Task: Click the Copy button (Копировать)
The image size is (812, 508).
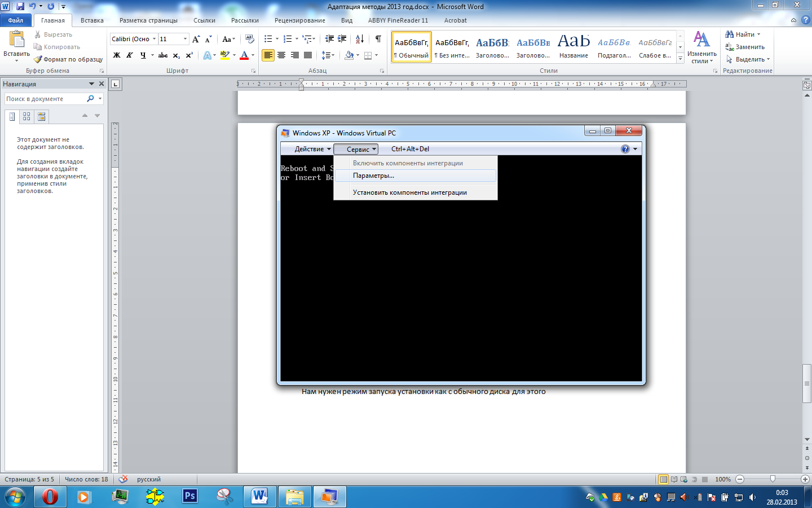Action: pos(57,47)
